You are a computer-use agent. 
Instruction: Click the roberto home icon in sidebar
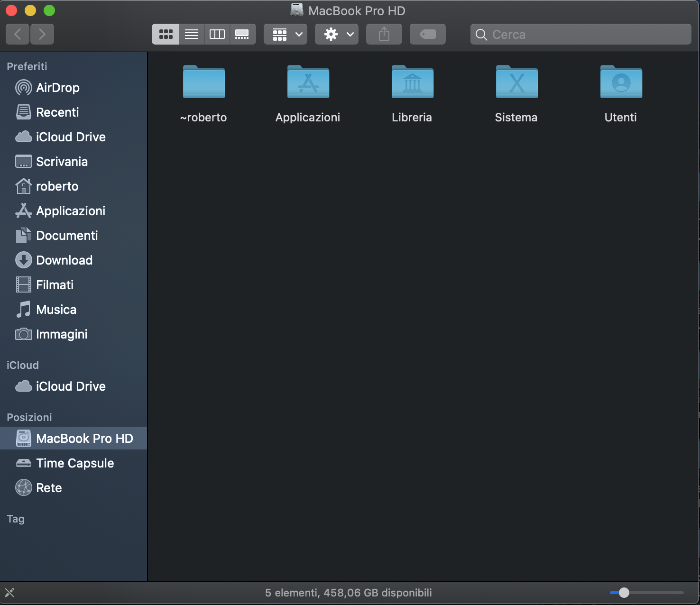point(24,186)
